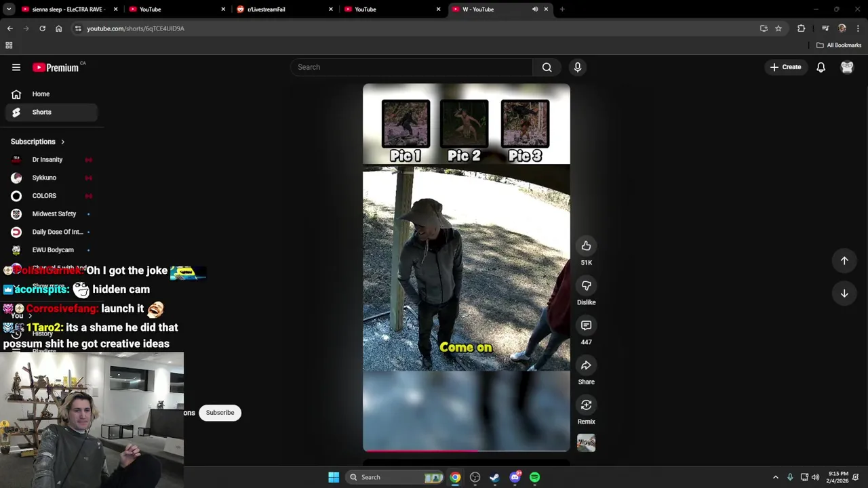Image resolution: width=868 pixels, height=488 pixels.
Task: Open a new tab with the plus button
Action: click(x=562, y=9)
